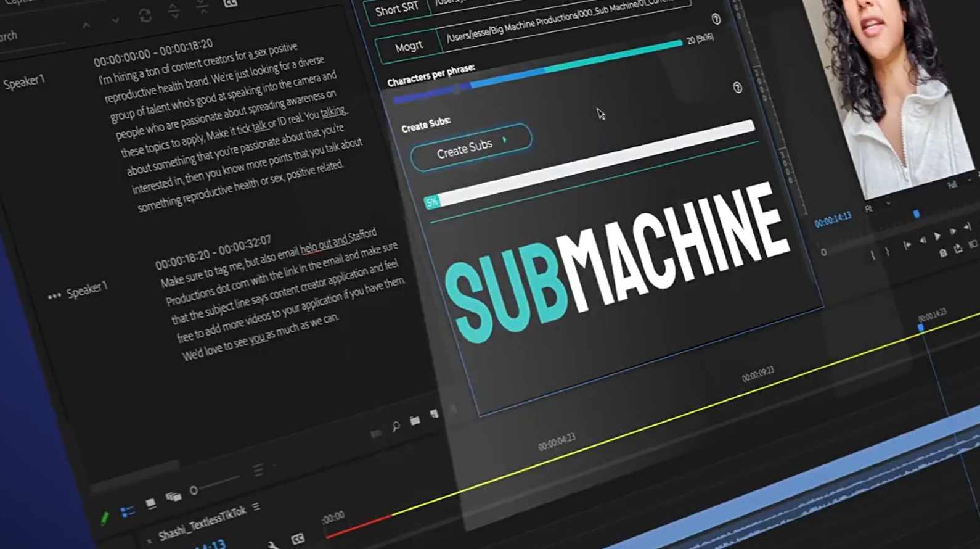The height and width of the screenshot is (549, 980).
Task: Switch project panel to freeform view
Action: tap(173, 497)
